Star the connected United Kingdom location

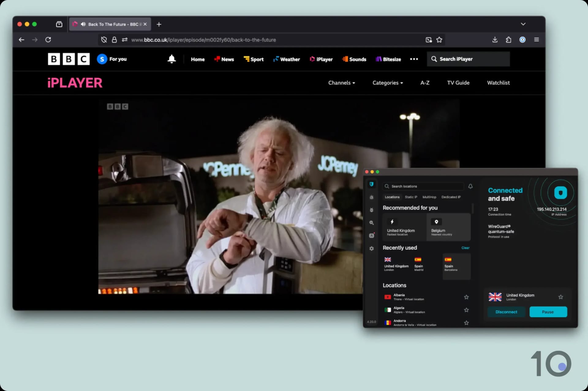point(561,297)
